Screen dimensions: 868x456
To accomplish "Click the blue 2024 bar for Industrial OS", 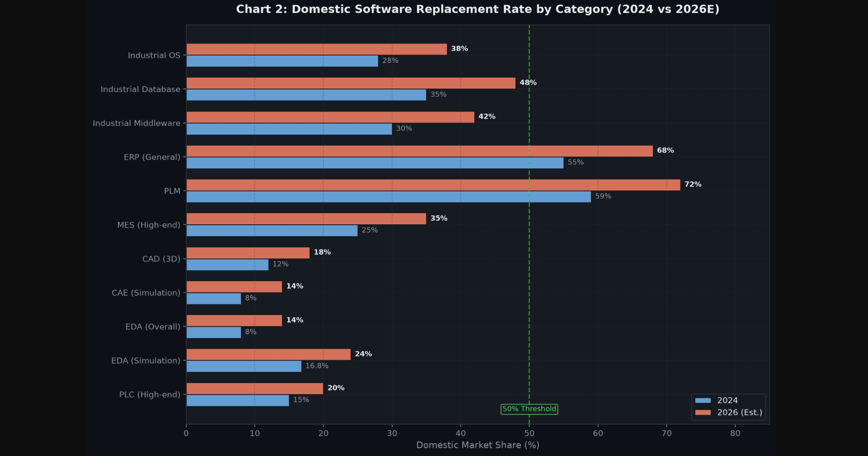I will click(x=282, y=61).
